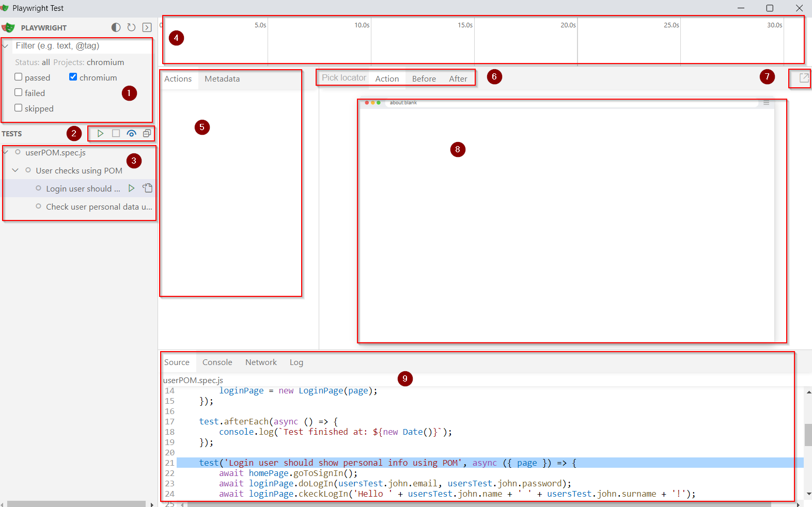Click the timeline at 20.0s marker
Screen dimensions: 812x507
click(x=568, y=25)
